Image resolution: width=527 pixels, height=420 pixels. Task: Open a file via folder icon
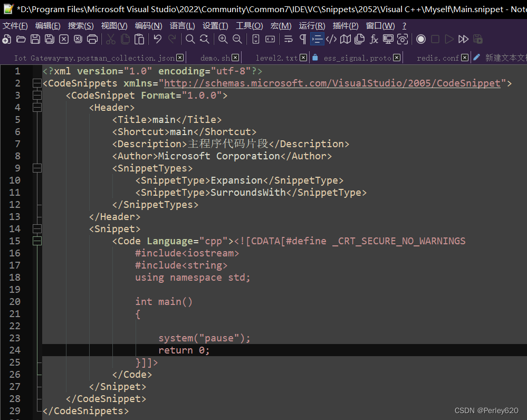click(21, 40)
